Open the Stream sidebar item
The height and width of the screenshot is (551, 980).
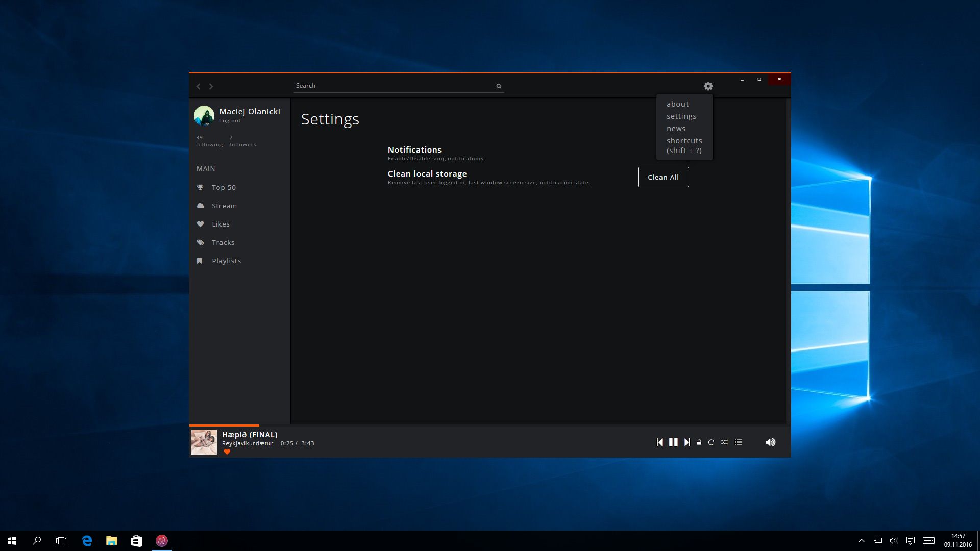pos(224,206)
